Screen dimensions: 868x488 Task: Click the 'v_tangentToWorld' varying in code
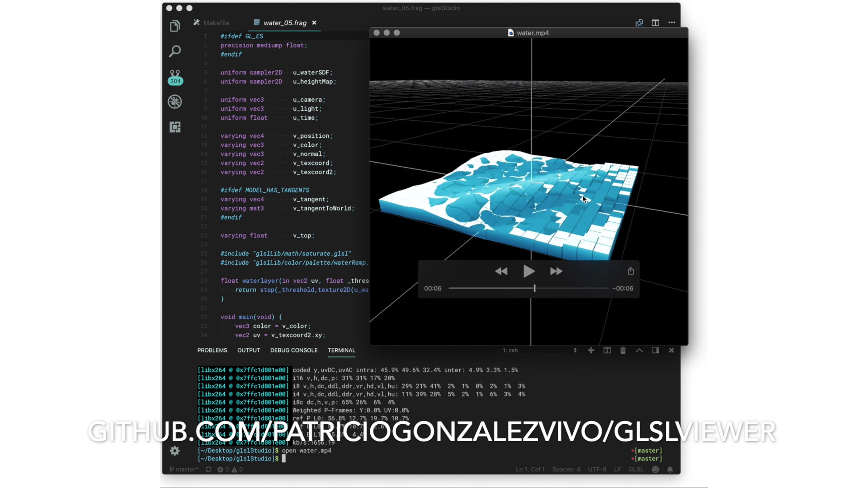point(322,208)
